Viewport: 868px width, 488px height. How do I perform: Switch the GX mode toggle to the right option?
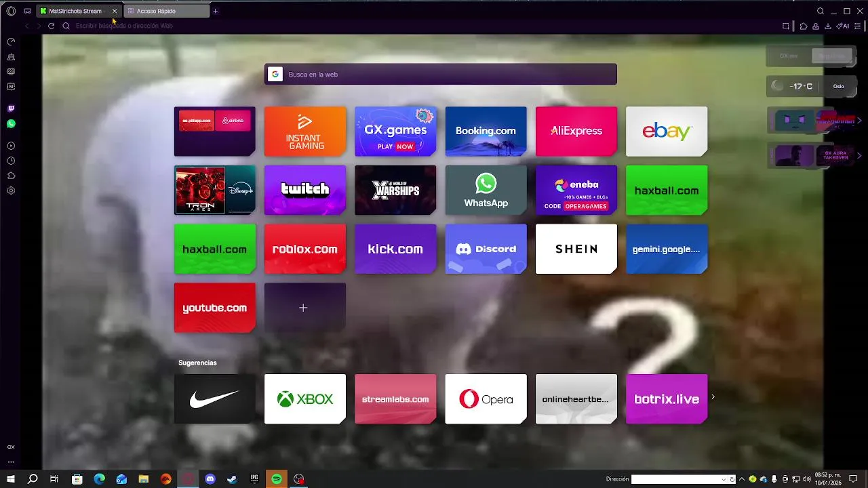pyautogui.click(x=831, y=56)
